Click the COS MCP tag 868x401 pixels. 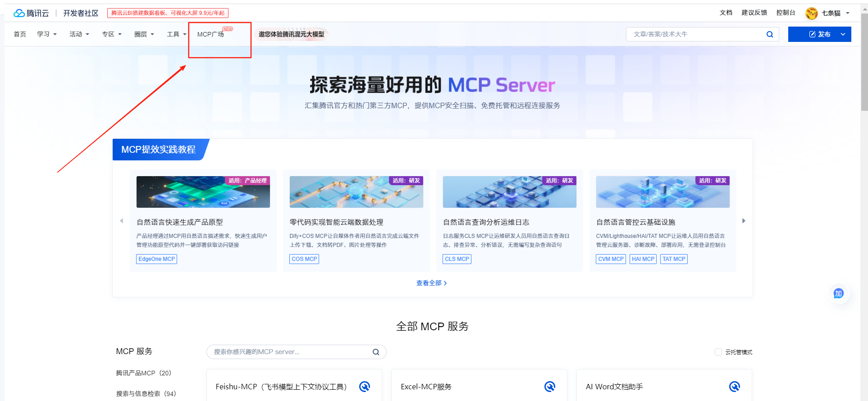coord(304,259)
